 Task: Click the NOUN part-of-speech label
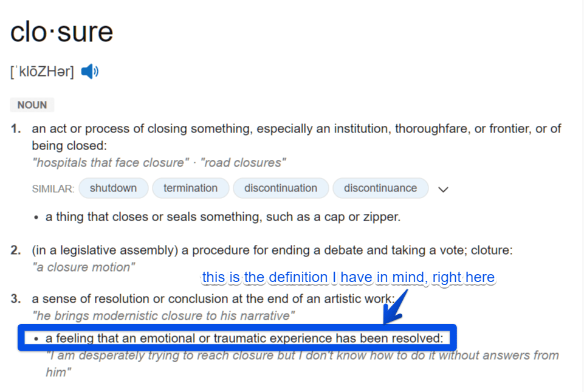pyautogui.click(x=32, y=105)
